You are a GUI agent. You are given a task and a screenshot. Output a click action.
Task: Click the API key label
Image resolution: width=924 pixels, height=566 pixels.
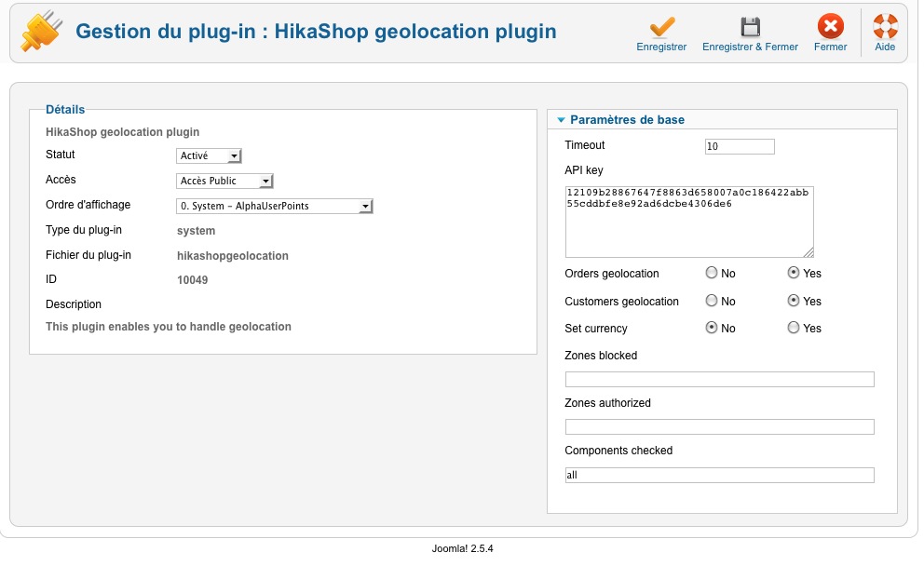[x=584, y=170]
